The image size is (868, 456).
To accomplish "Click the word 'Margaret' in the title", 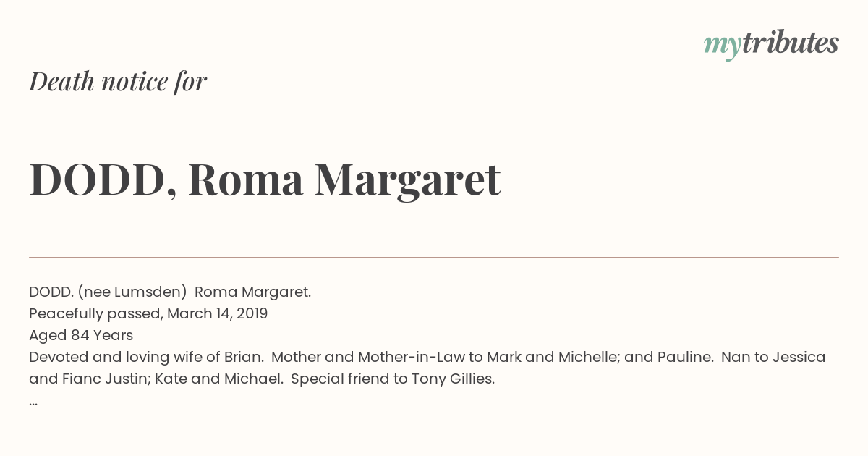I will click(x=408, y=180).
